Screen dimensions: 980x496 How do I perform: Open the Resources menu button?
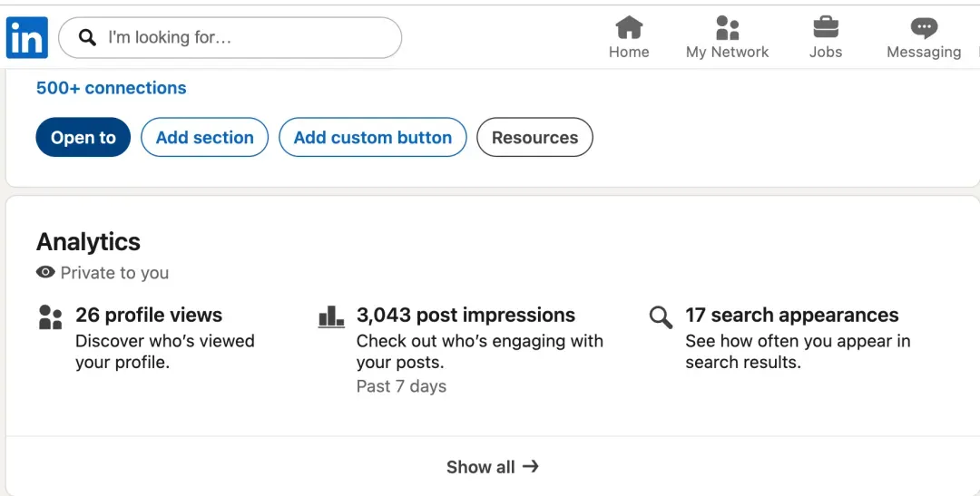tap(535, 138)
